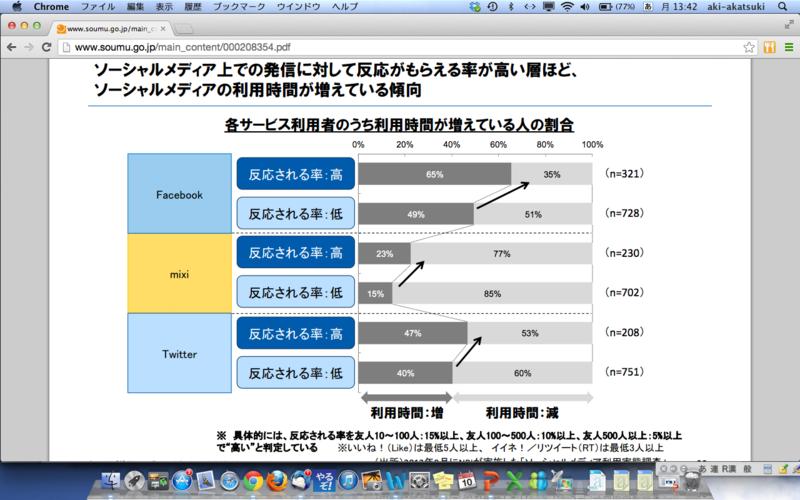Open the orange fork-and-knife extension icon
Screen dimensions: 800x500
pos(769,47)
